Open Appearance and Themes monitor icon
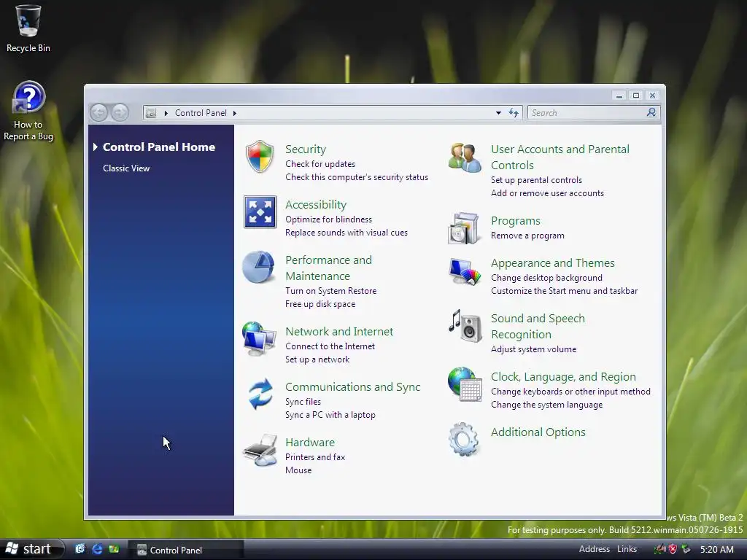The width and height of the screenshot is (747, 560). click(x=465, y=271)
